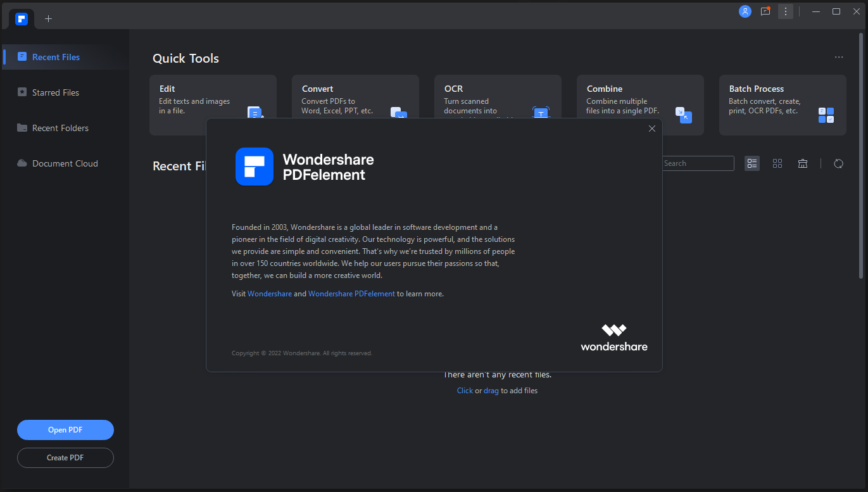868x492 pixels.
Task: Refresh the recent files list
Action: point(839,163)
